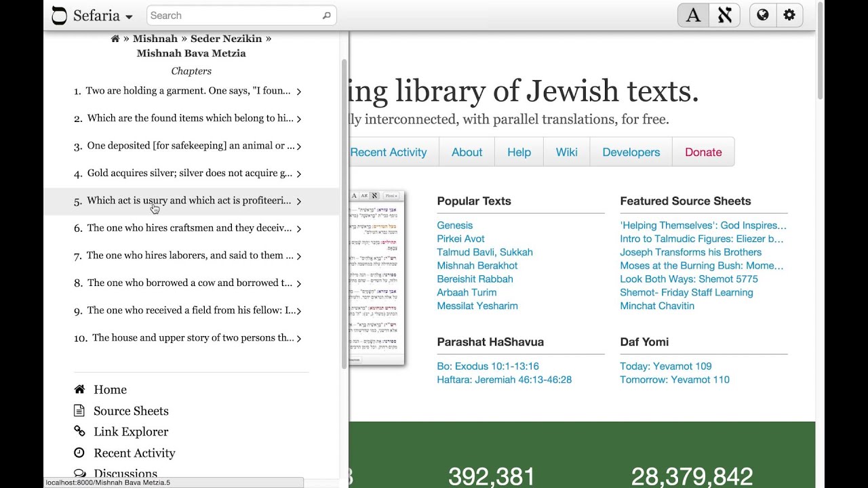Click the Recent Activity clock icon
This screenshot has height=488, width=868.
click(79, 452)
